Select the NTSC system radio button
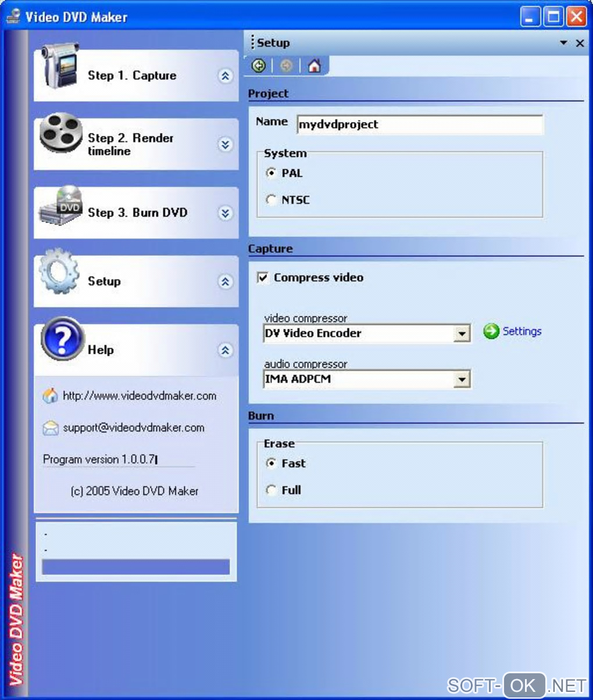Screen dimensions: 593x700 [x=271, y=200]
